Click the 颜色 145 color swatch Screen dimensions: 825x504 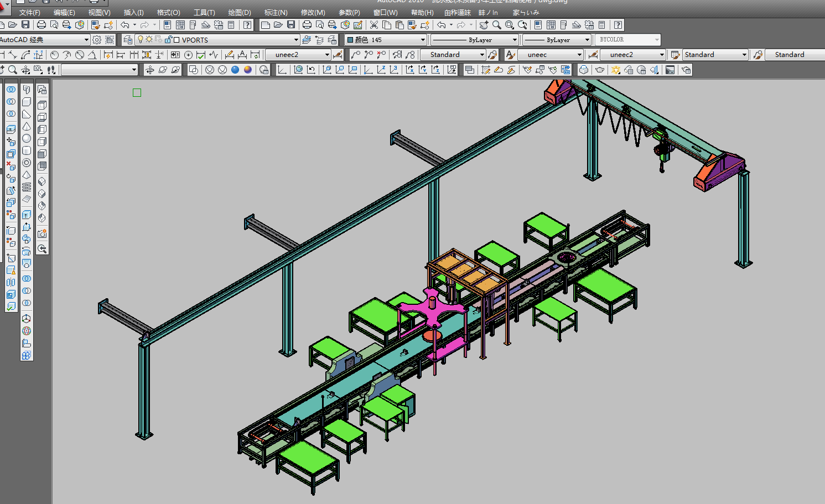[350, 40]
